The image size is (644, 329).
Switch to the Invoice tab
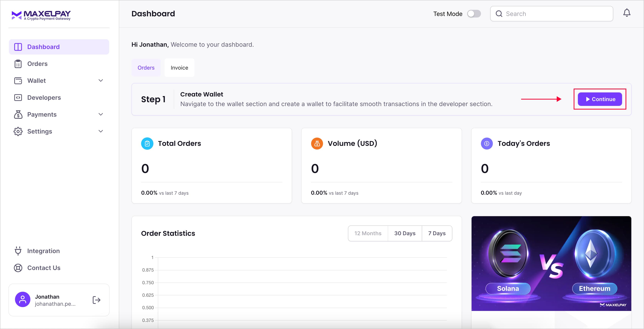coord(179,67)
